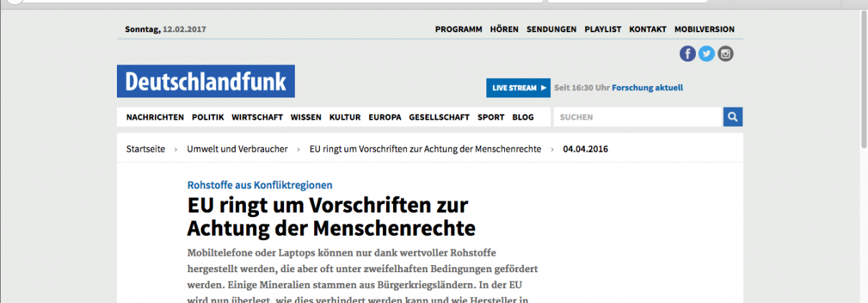The height and width of the screenshot is (303, 868).
Task: Open the Blog section
Action: tap(523, 117)
